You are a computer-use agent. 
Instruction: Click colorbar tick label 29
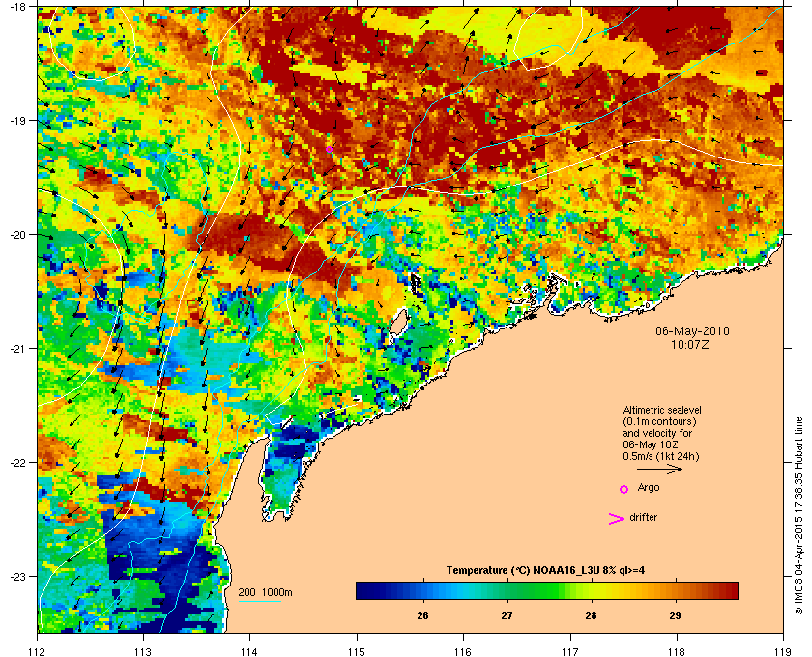(675, 615)
